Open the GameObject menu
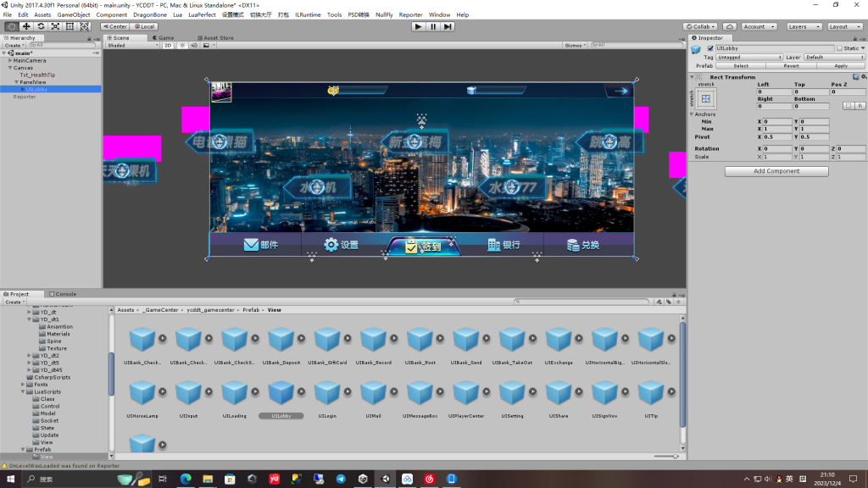 pyautogui.click(x=74, y=15)
